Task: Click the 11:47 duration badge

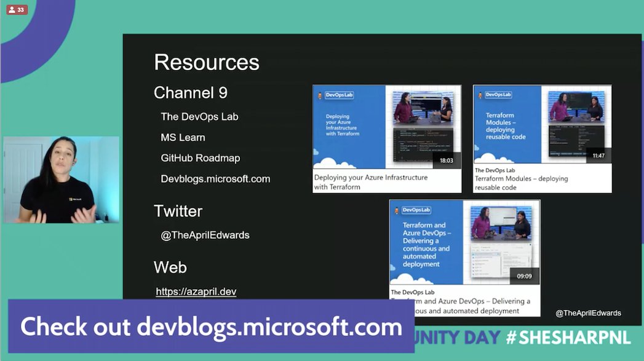Action: tap(598, 156)
